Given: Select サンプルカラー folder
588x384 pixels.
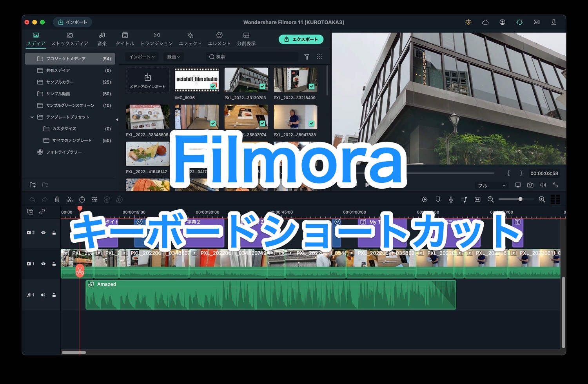Looking at the screenshot, I should (70, 82).
